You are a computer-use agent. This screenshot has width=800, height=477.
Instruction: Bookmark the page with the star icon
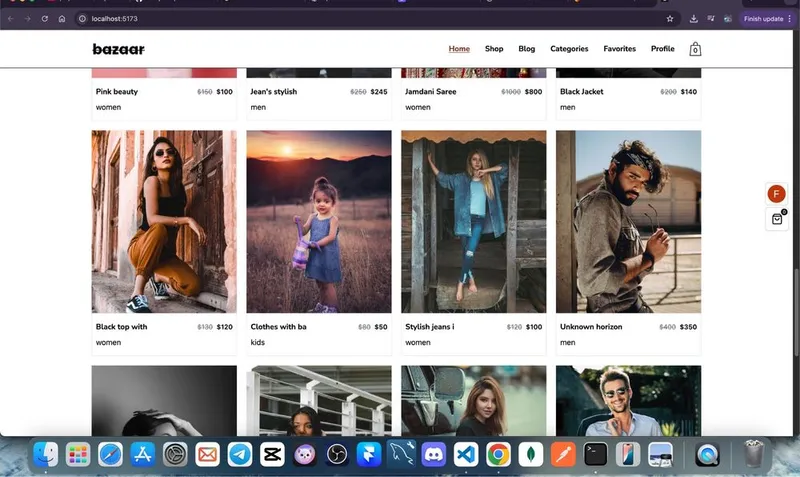tap(670, 19)
